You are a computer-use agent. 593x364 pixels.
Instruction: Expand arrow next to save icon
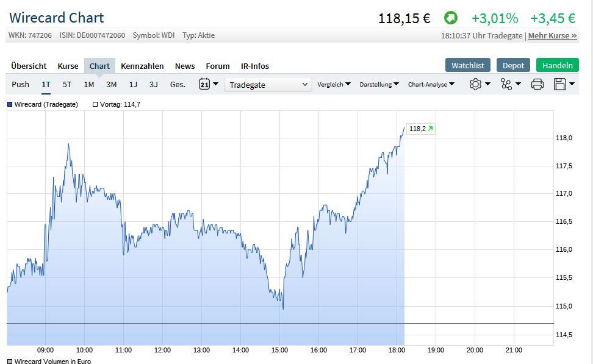572,84
